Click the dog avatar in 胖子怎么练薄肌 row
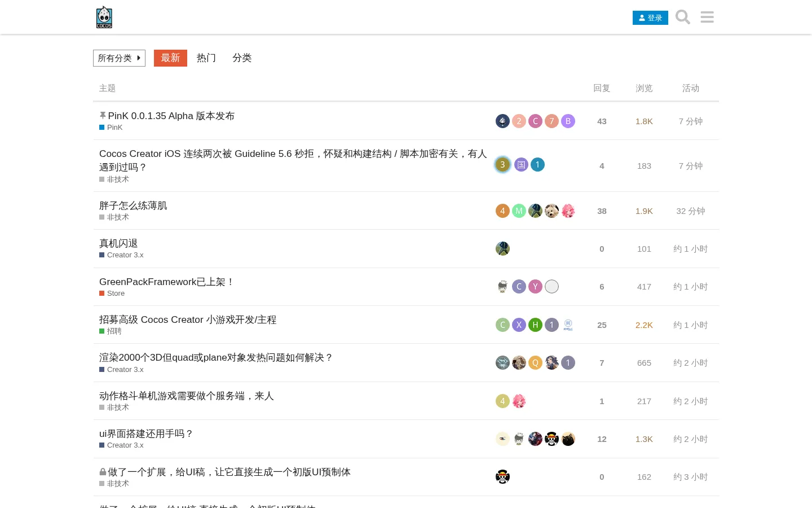This screenshot has width=812, height=508. tap(551, 211)
